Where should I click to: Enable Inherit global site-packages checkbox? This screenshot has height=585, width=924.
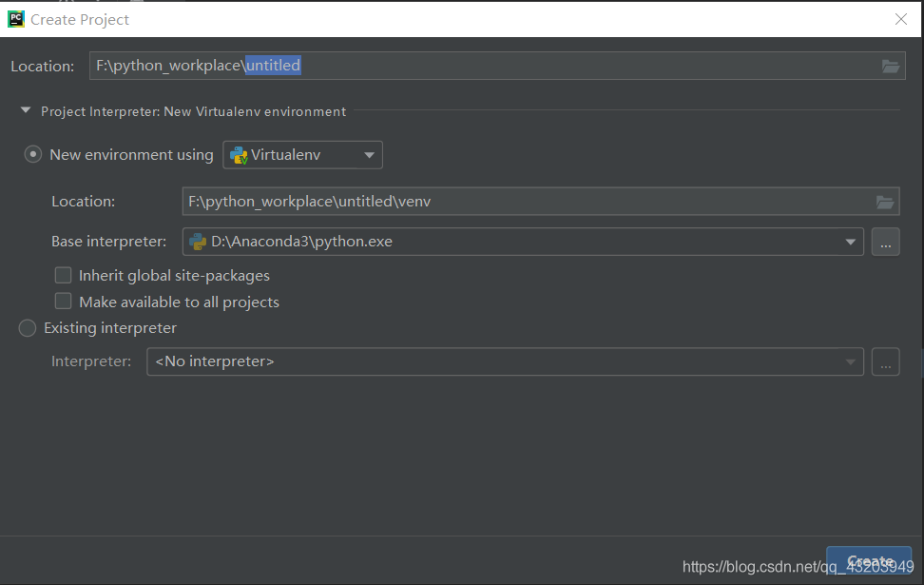[64, 275]
